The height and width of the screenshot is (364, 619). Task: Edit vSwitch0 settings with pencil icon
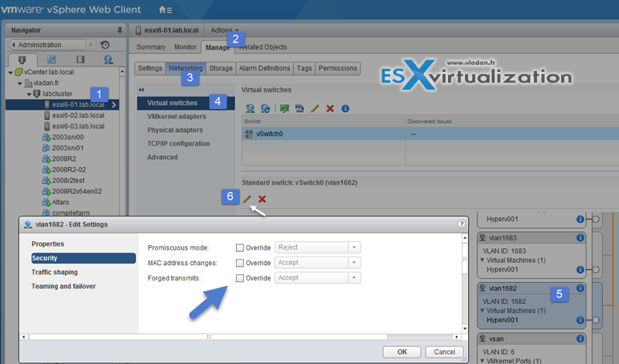315,108
